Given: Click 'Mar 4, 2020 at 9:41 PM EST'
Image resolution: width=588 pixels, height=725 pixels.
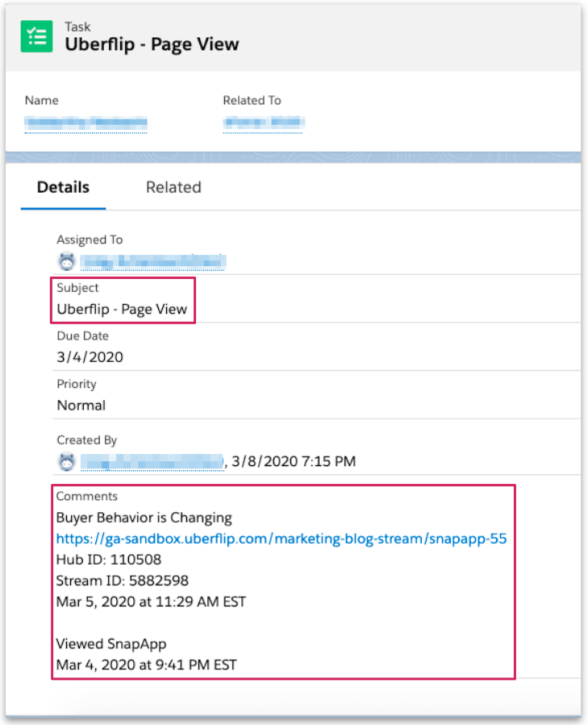Looking at the screenshot, I should coord(146,665).
